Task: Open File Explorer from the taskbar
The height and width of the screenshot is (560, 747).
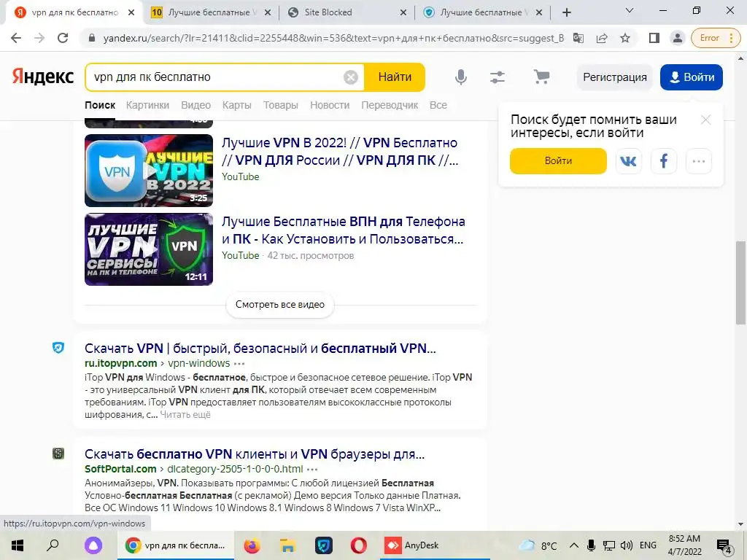Action: tap(287, 545)
